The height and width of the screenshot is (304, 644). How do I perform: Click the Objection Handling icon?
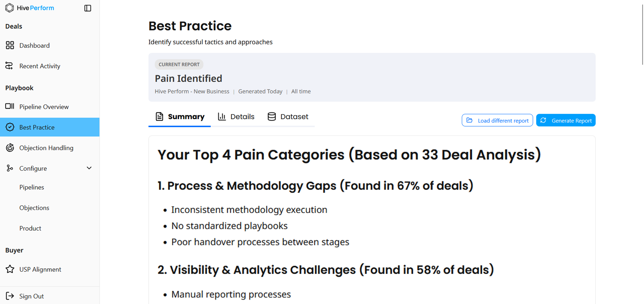(10, 148)
